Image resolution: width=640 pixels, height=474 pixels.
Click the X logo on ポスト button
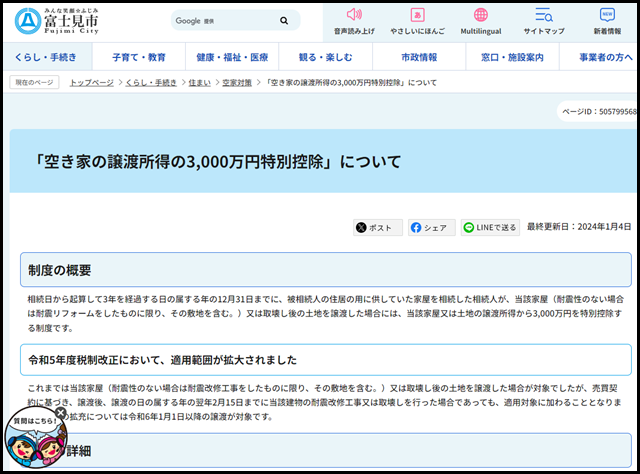[x=361, y=227]
